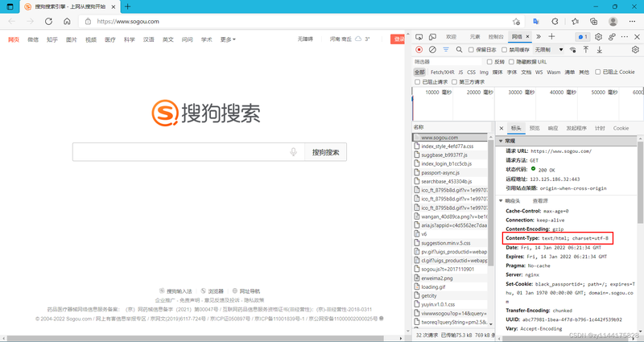Select the passport-async.js request
Image resolution: width=644 pixels, height=342 pixels.
pos(450,173)
